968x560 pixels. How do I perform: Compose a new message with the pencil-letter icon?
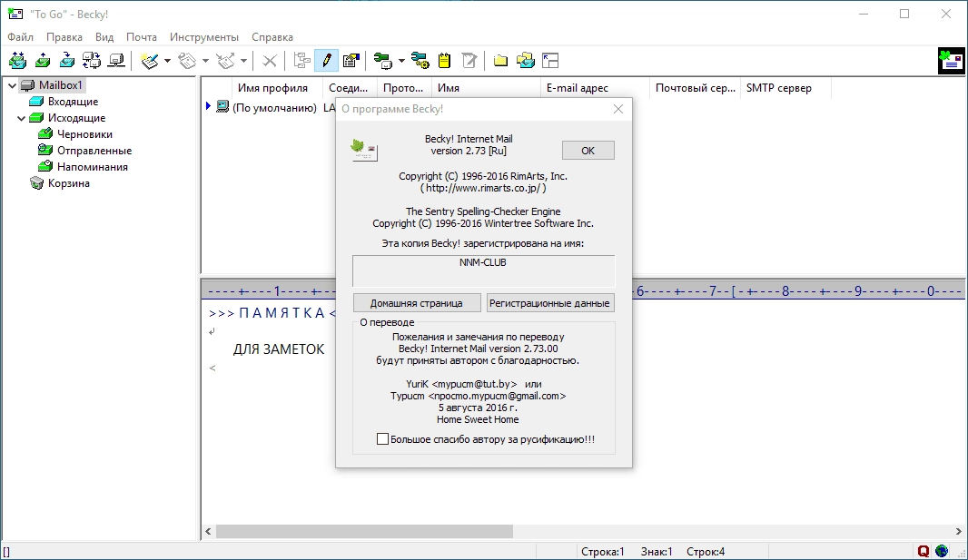(x=150, y=61)
